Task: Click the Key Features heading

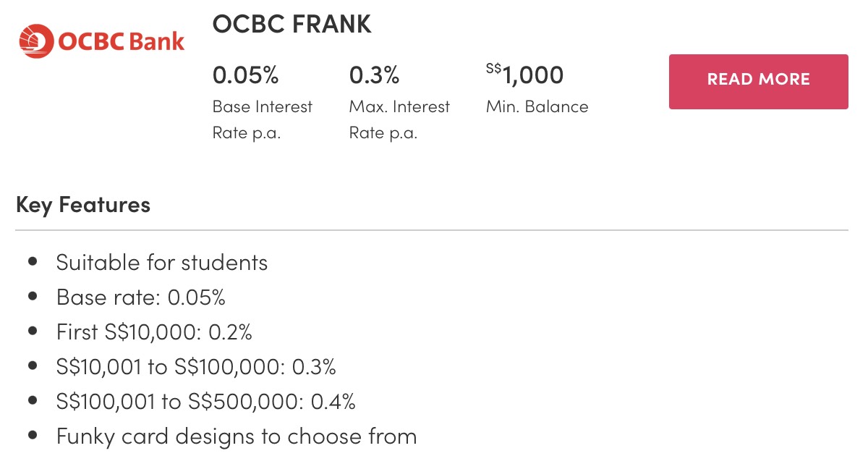Action: pyautogui.click(x=83, y=205)
